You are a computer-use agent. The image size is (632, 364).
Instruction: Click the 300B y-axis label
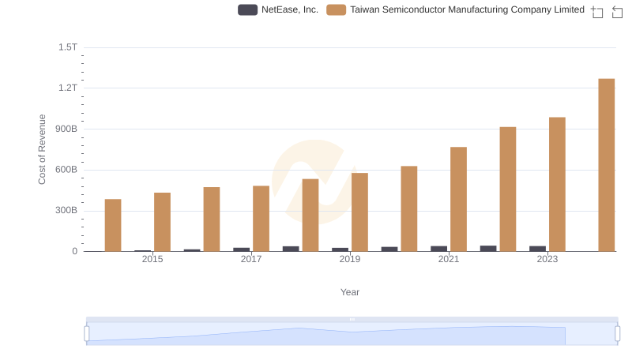coord(66,210)
